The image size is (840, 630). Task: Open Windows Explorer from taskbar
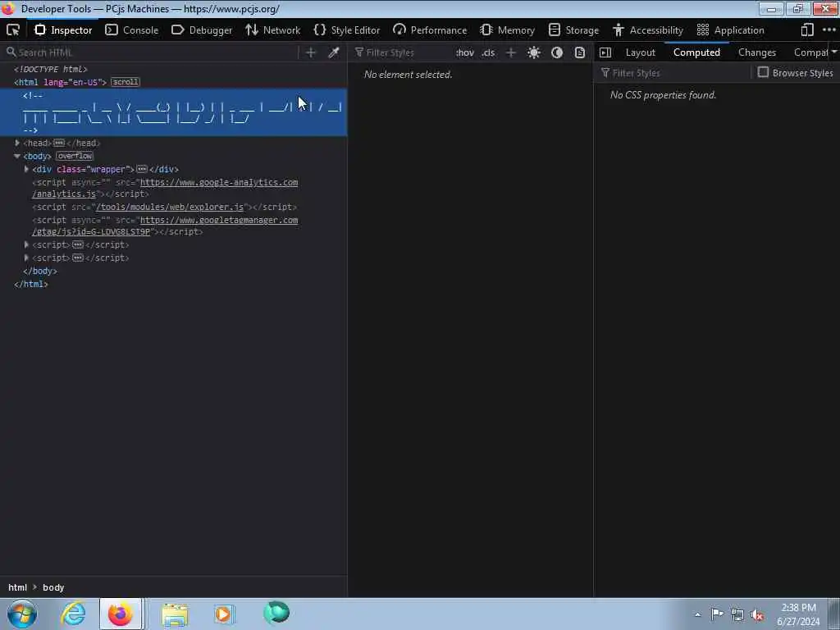pos(175,614)
